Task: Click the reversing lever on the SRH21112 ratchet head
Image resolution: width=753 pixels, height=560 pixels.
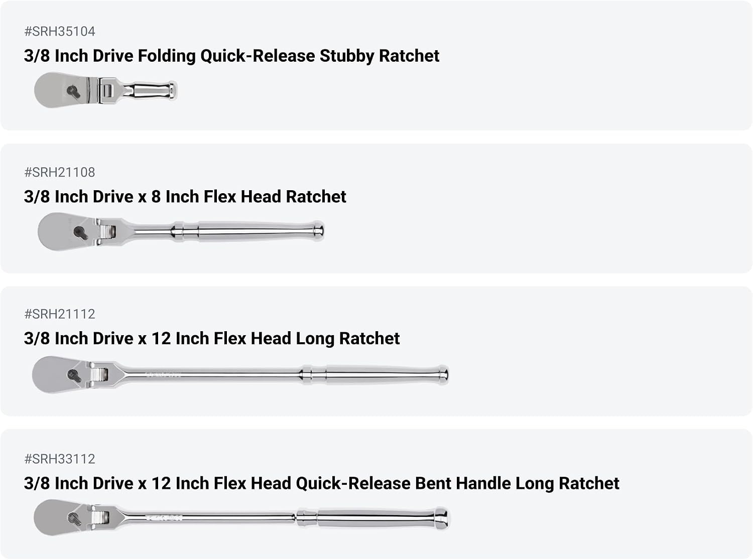Action: (74, 375)
